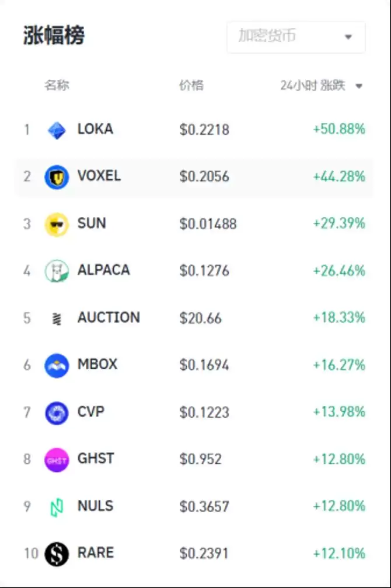Viewport: 391px width, 588px height.
Task: Sort the list by 名称 column header
Action: (x=57, y=86)
